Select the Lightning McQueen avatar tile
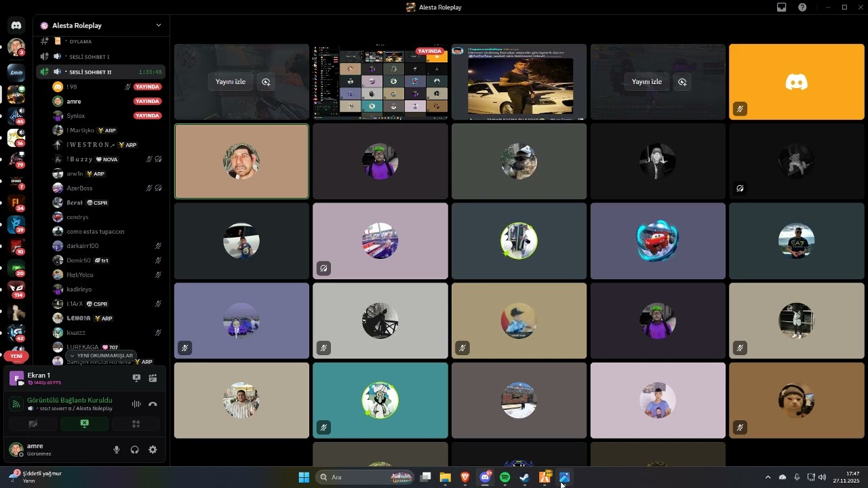Viewport: 868px width, 488px height. 657,241
